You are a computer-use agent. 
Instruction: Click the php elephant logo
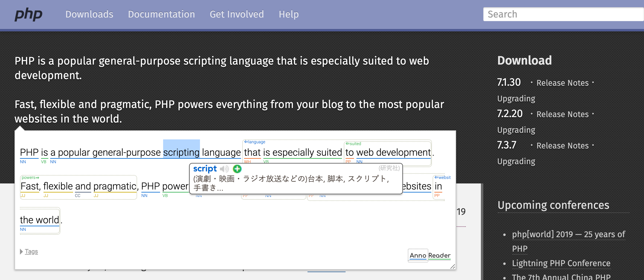(x=28, y=14)
